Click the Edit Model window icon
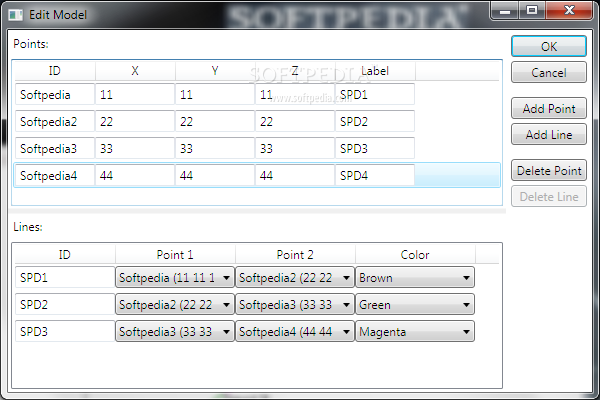Viewport: 600px width, 400px height. click(15, 15)
